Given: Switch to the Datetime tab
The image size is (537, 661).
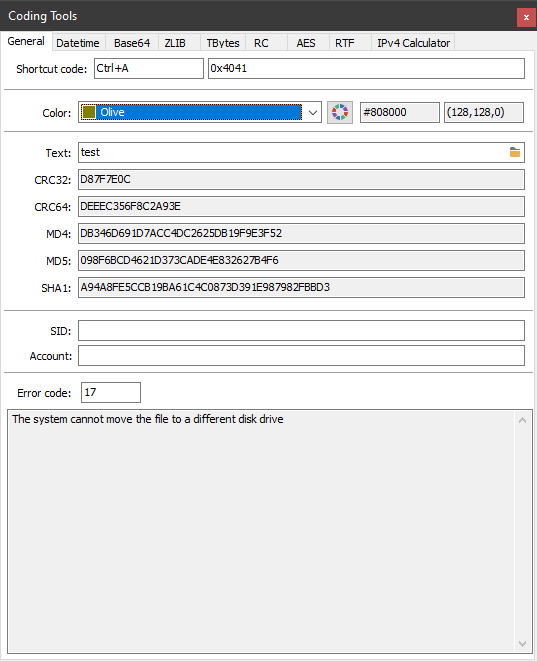Looking at the screenshot, I should (x=78, y=43).
